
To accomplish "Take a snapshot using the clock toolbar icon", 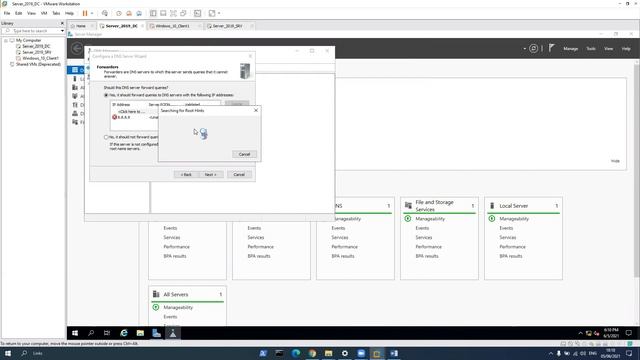I will 119,13.
